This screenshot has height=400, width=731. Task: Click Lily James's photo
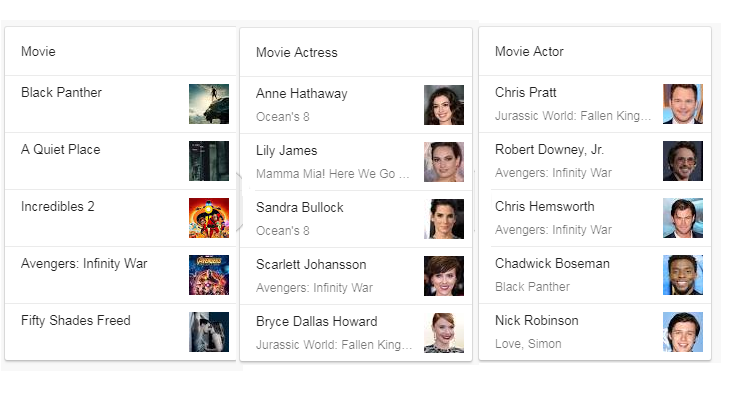tap(444, 162)
